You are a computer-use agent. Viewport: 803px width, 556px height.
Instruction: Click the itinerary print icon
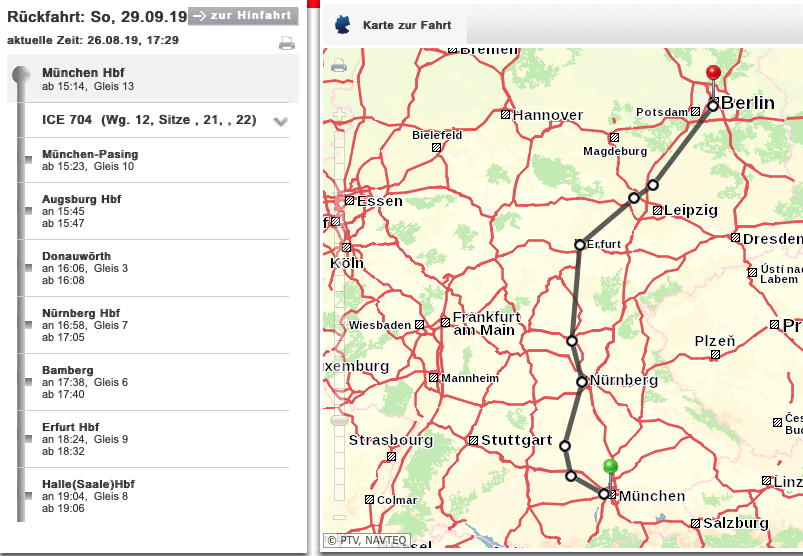pos(287,43)
